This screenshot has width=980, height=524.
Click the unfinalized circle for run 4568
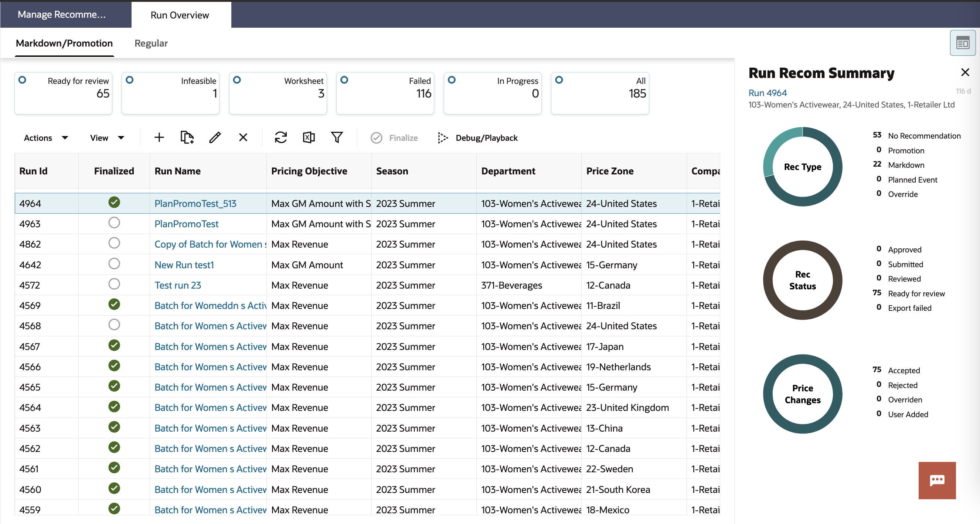pyautogui.click(x=114, y=324)
